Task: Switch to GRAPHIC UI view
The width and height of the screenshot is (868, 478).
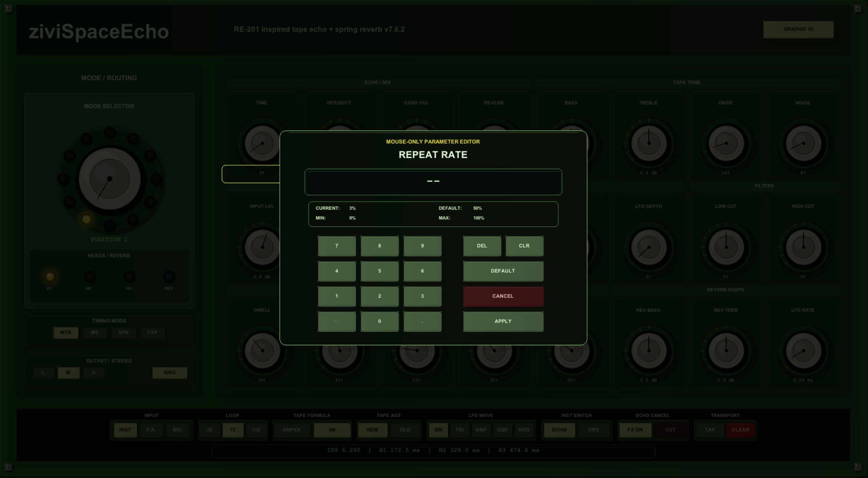Action: click(x=798, y=29)
